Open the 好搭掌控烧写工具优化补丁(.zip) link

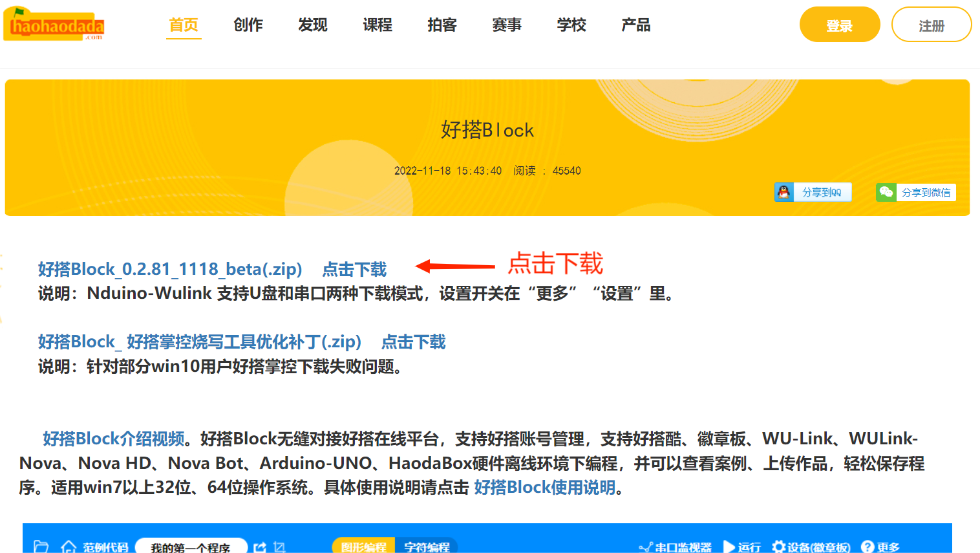coord(200,342)
